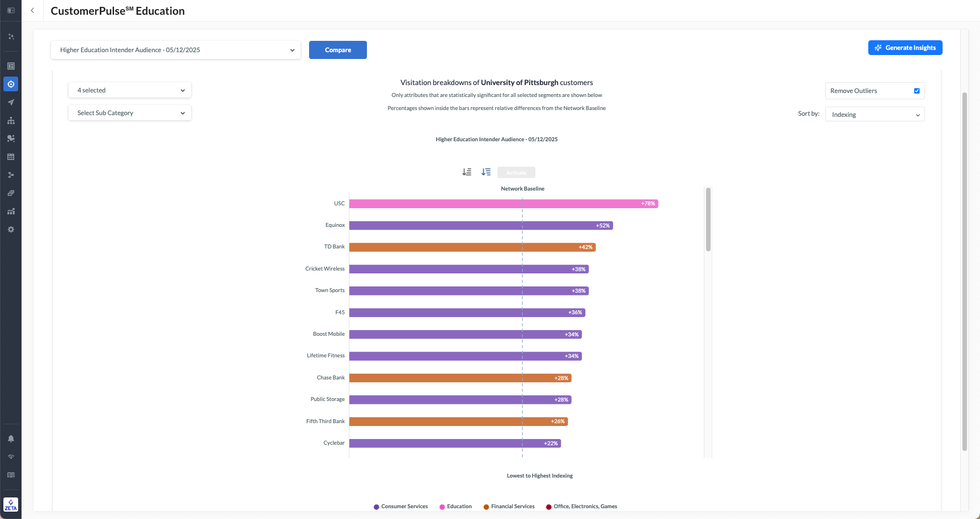Screen dimensions: 980x519
Task: Click the blue sort descending icon
Action: pos(486,172)
